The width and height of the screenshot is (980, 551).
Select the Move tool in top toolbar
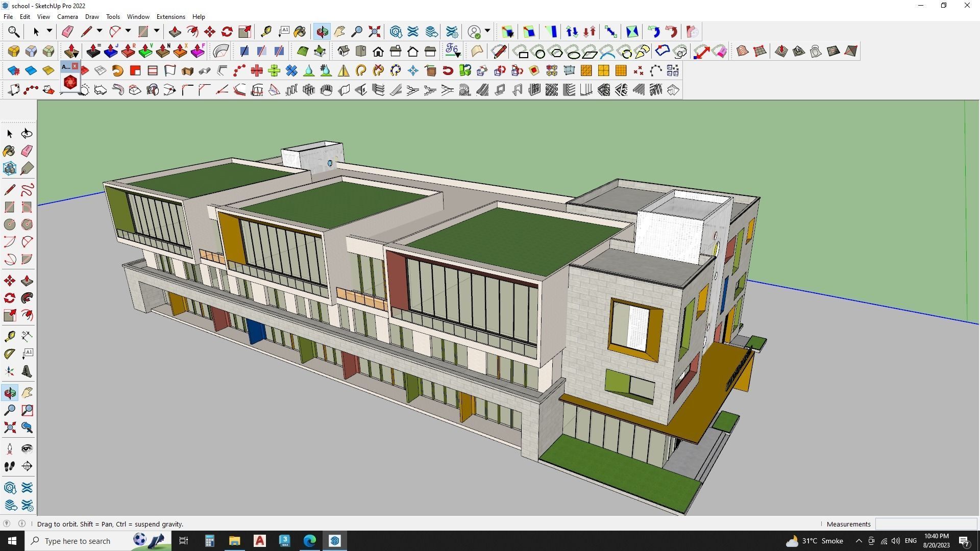[x=210, y=32]
